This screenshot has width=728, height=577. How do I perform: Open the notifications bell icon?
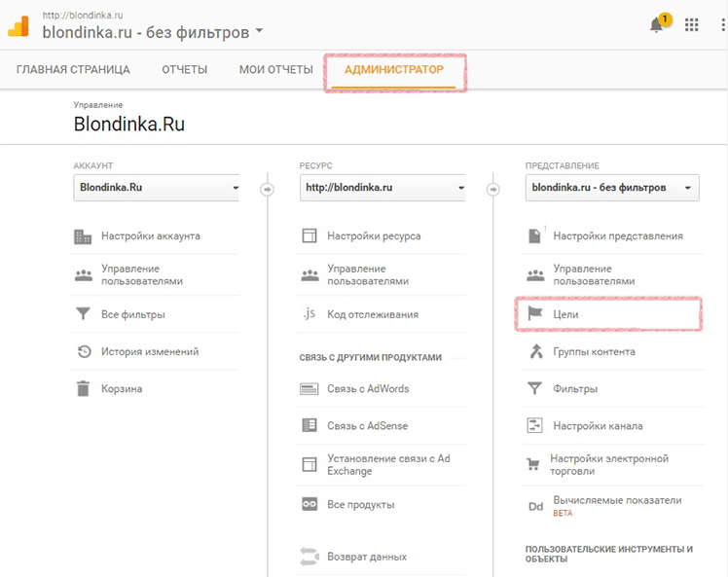pyautogui.click(x=657, y=24)
